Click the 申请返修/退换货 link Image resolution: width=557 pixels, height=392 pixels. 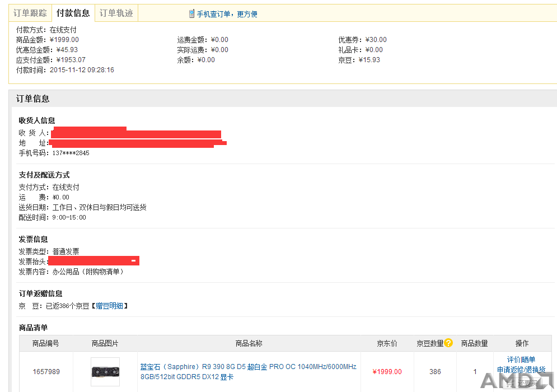click(521, 370)
